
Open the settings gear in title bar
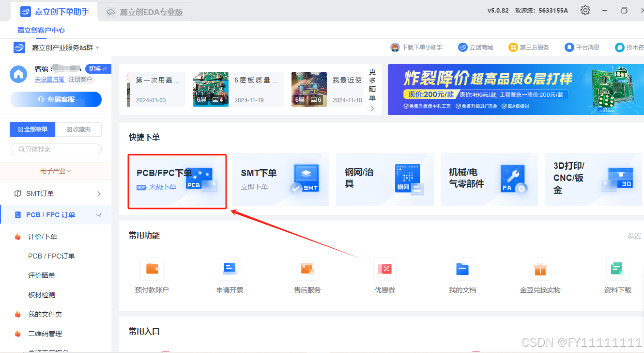585,10
